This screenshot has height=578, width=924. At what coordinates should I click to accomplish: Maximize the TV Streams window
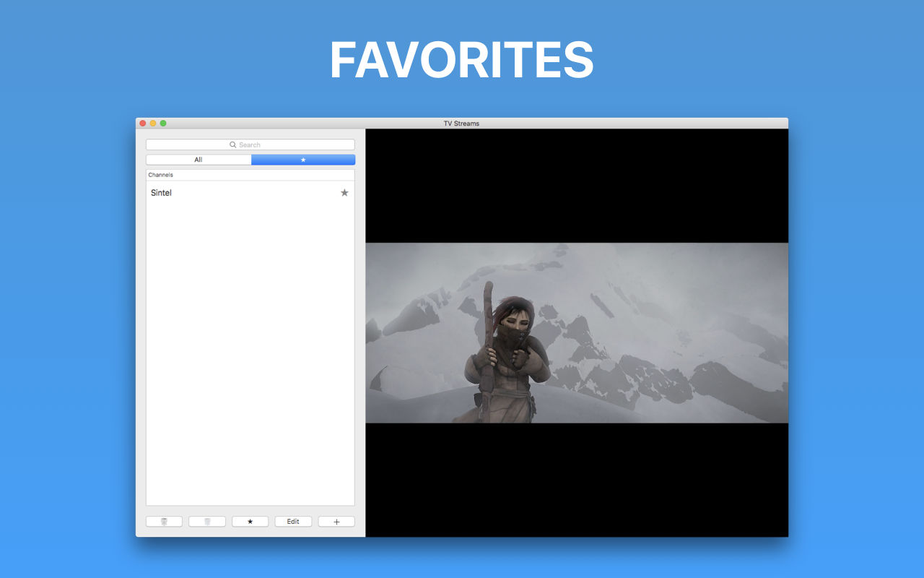[x=163, y=124]
